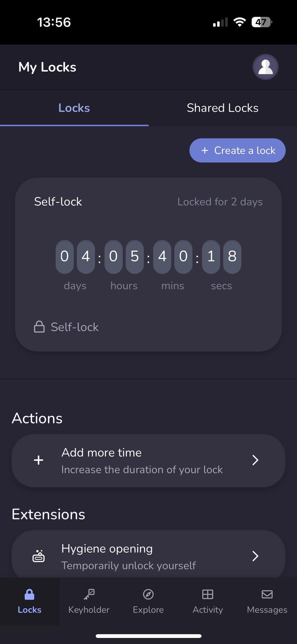Tap the Explore compass icon
Viewport: 297px width, 644px height.
[148, 594]
